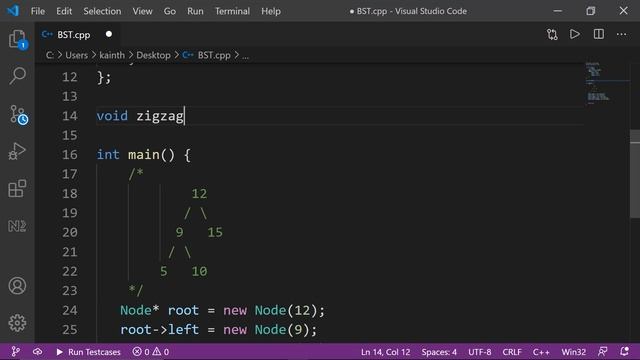
Task: Open changes compare icon in editor toolbar
Action: click(552, 34)
